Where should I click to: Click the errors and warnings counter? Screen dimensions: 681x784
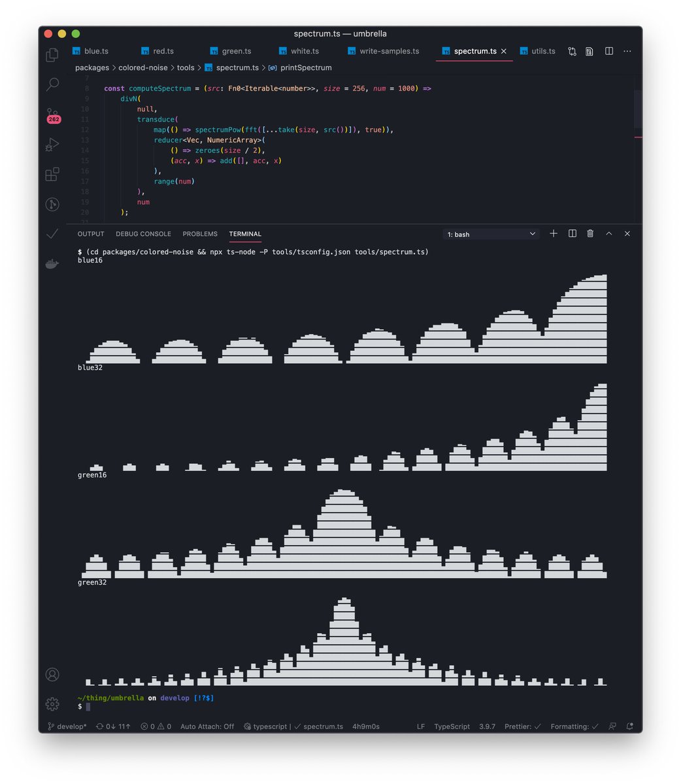point(156,726)
